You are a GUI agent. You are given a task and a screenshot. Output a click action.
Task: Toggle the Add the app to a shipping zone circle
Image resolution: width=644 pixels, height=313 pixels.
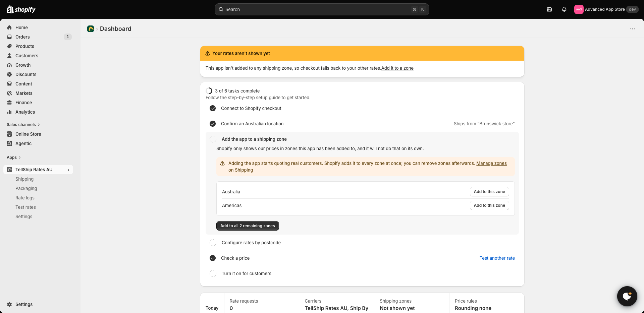[x=213, y=139]
